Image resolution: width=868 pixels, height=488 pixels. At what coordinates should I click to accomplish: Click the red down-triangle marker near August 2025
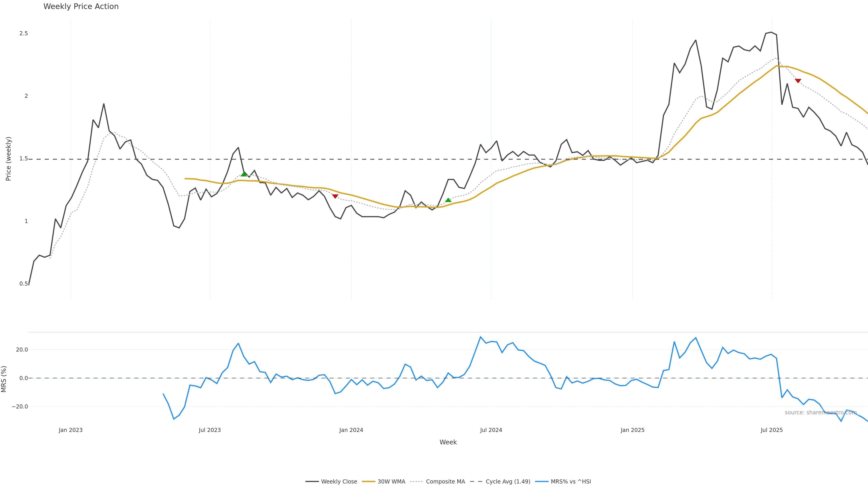point(798,81)
